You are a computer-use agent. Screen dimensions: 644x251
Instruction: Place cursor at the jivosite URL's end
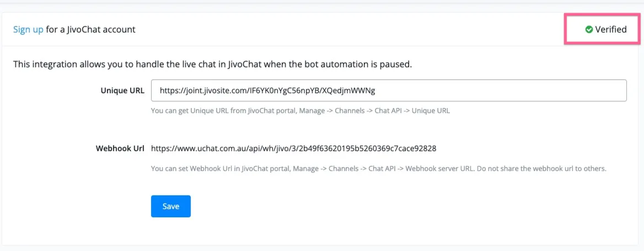point(375,91)
